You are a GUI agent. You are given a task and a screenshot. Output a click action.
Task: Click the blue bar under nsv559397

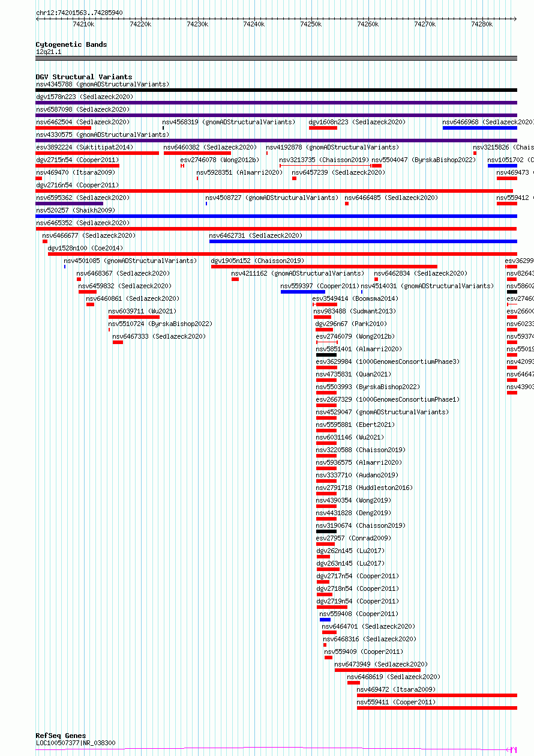pyautogui.click(x=303, y=292)
